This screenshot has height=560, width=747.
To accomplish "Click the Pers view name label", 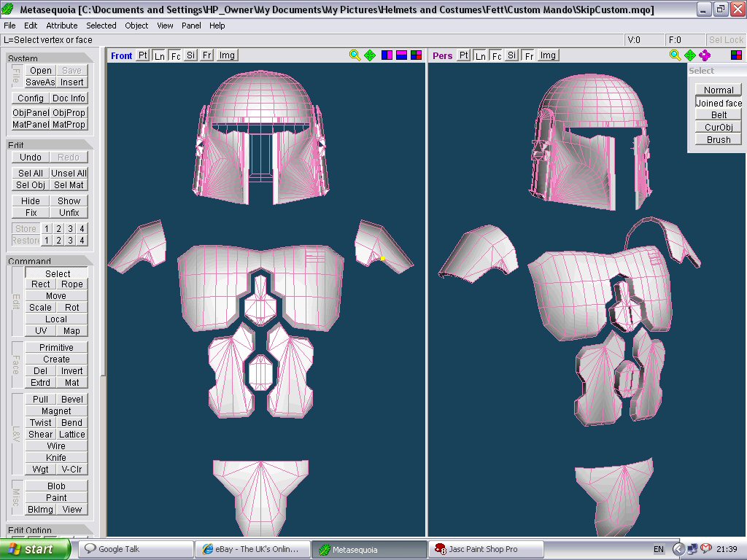I will 442,55.
